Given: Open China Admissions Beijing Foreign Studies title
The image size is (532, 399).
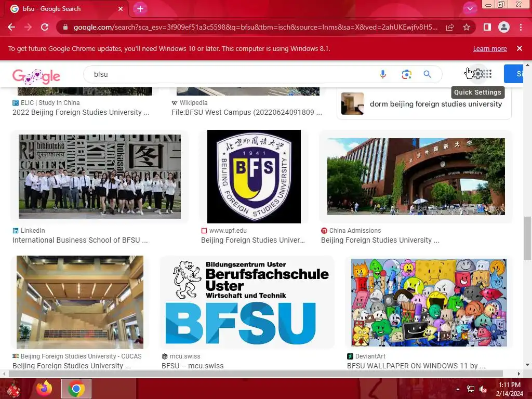Looking at the screenshot, I should pyautogui.click(x=380, y=240).
